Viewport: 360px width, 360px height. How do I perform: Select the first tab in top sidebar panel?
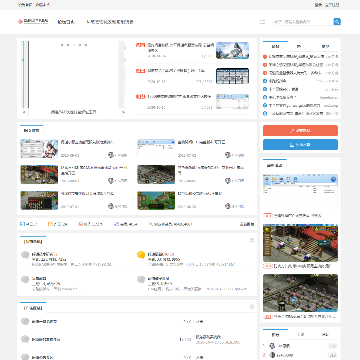point(275,47)
